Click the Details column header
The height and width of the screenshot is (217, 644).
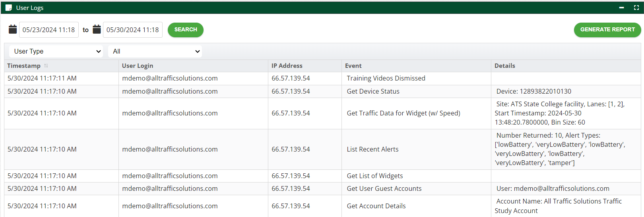click(504, 66)
